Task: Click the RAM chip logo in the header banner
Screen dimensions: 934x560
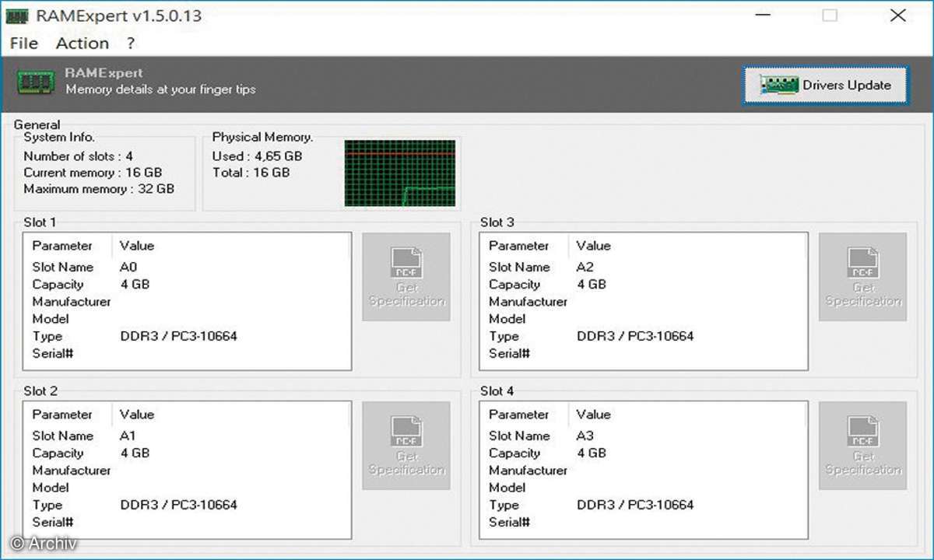Action: point(36,82)
